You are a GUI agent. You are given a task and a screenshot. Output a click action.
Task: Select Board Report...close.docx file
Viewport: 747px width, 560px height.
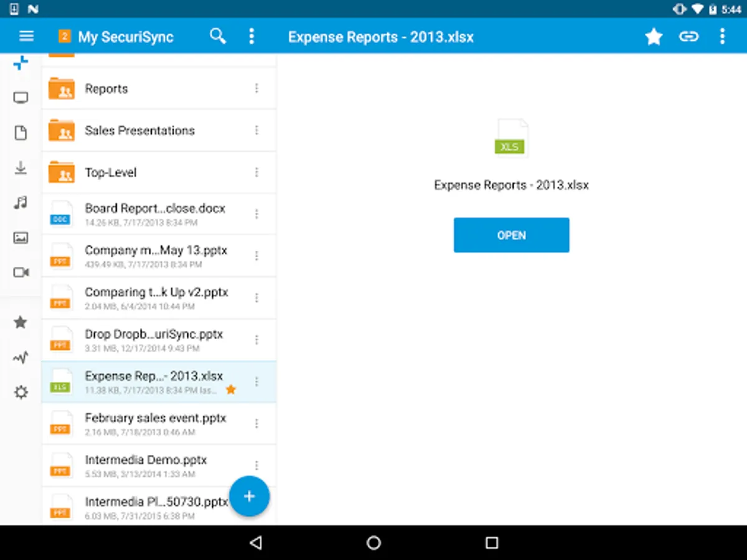coord(159,214)
